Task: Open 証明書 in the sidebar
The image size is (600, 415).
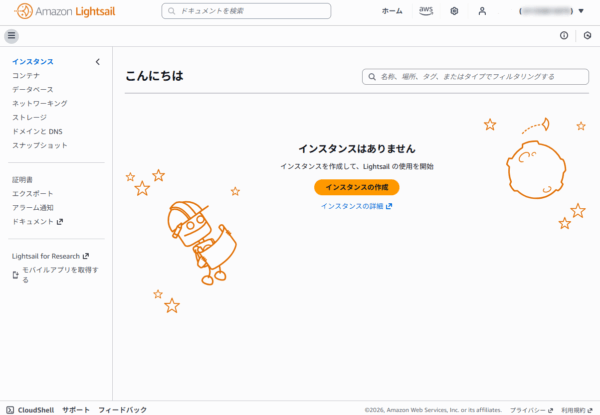Action: (23, 179)
